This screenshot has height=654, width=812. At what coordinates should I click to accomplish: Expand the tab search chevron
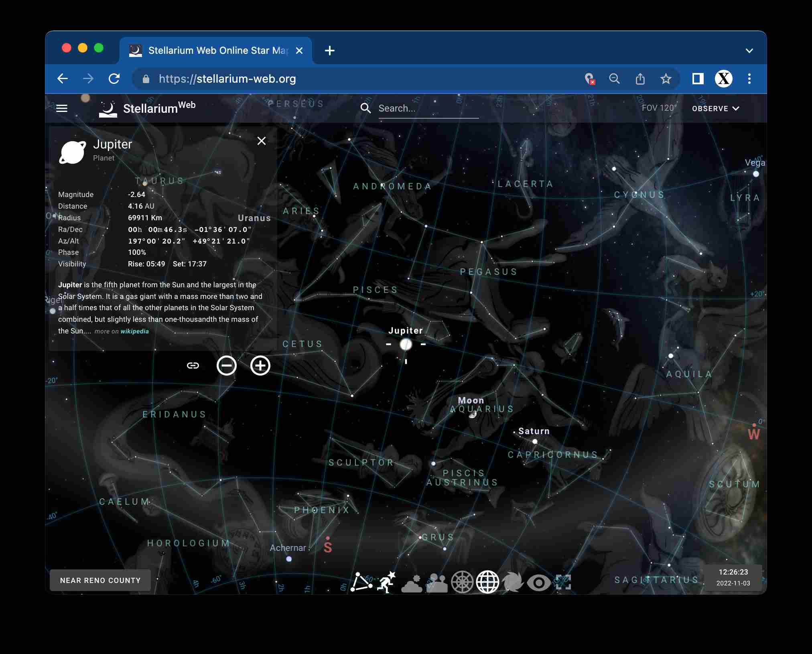click(749, 51)
